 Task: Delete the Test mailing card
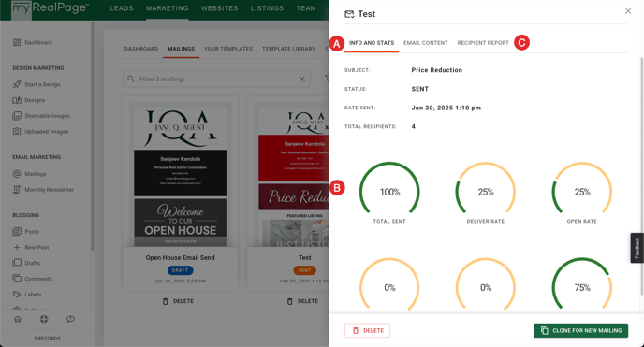(x=302, y=301)
